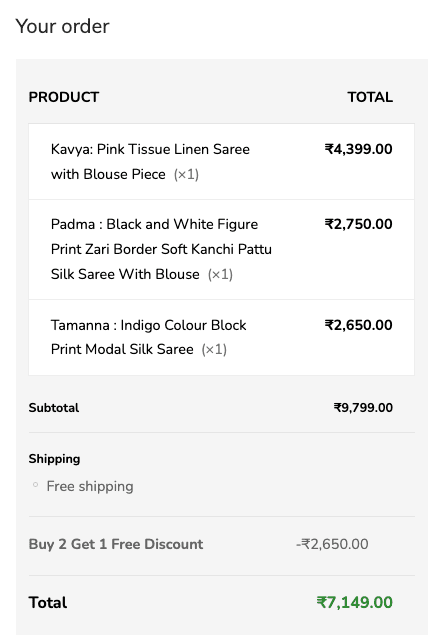Click the ₹4,399.00 price of Kavya saree
Image resolution: width=443 pixels, height=635 pixels.
point(358,149)
